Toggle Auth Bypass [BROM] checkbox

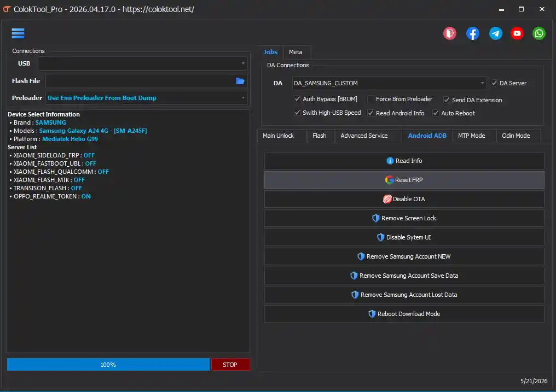point(297,99)
